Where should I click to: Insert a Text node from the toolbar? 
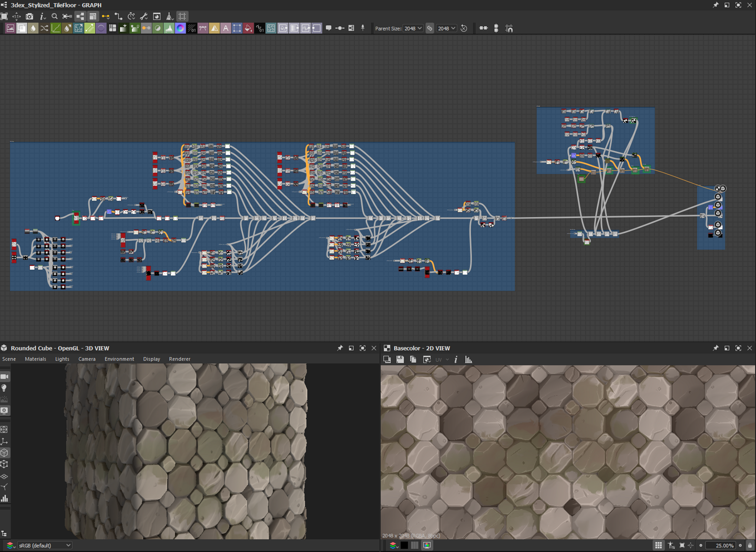click(226, 28)
